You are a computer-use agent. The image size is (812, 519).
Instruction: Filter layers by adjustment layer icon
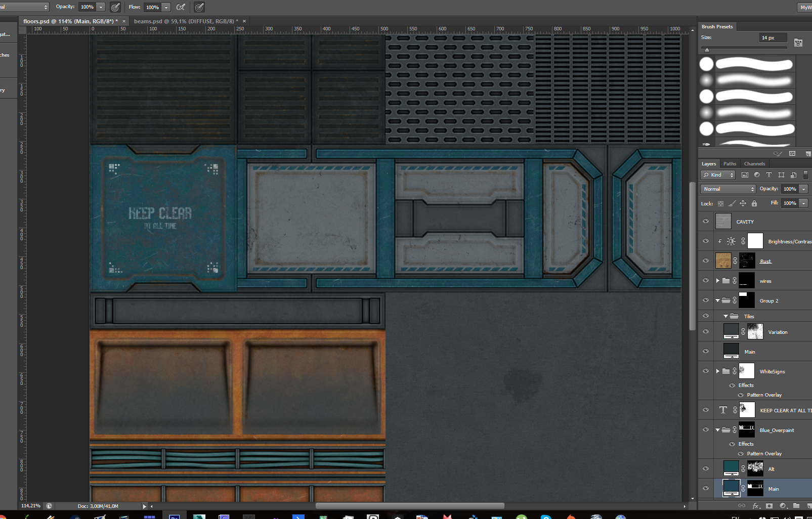757,175
